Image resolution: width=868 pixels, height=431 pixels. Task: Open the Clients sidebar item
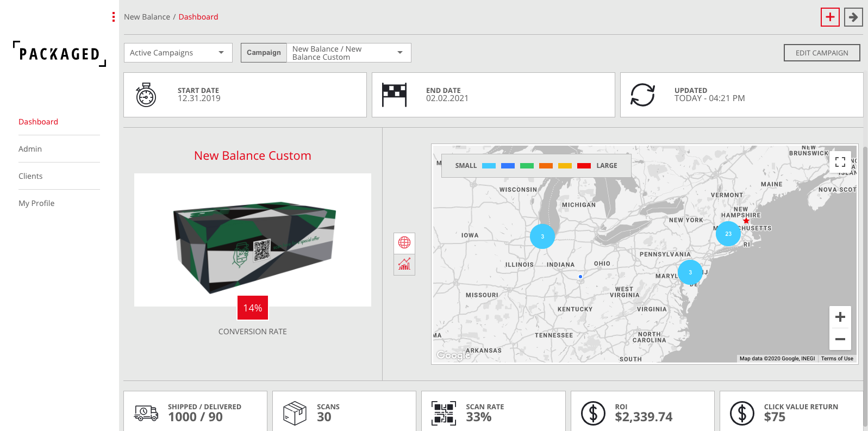pyautogui.click(x=30, y=176)
